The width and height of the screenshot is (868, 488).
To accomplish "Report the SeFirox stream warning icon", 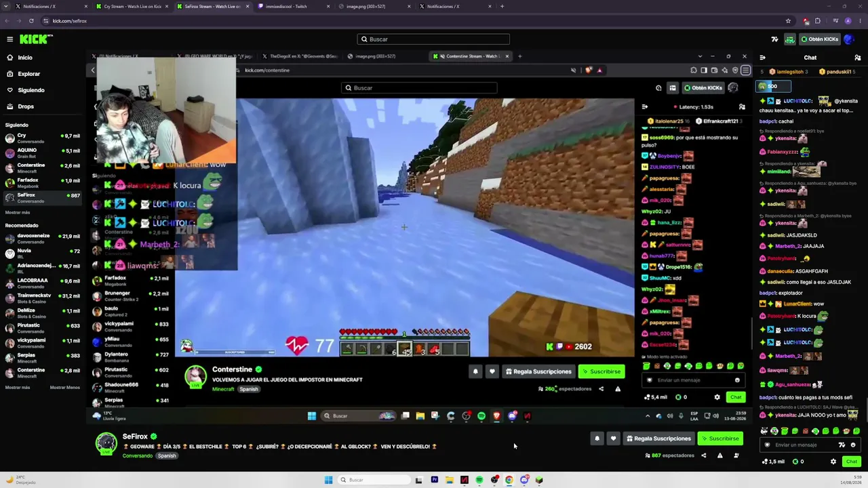I will click(720, 455).
